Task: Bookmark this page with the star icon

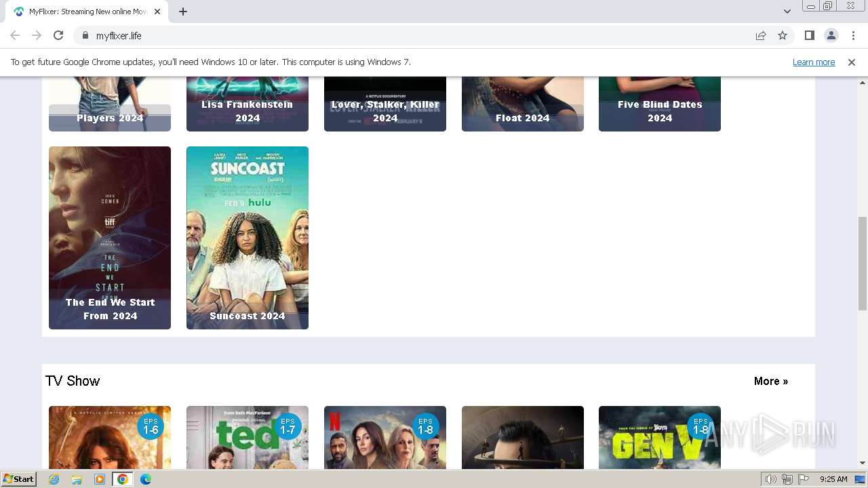Action: pyautogui.click(x=783, y=35)
